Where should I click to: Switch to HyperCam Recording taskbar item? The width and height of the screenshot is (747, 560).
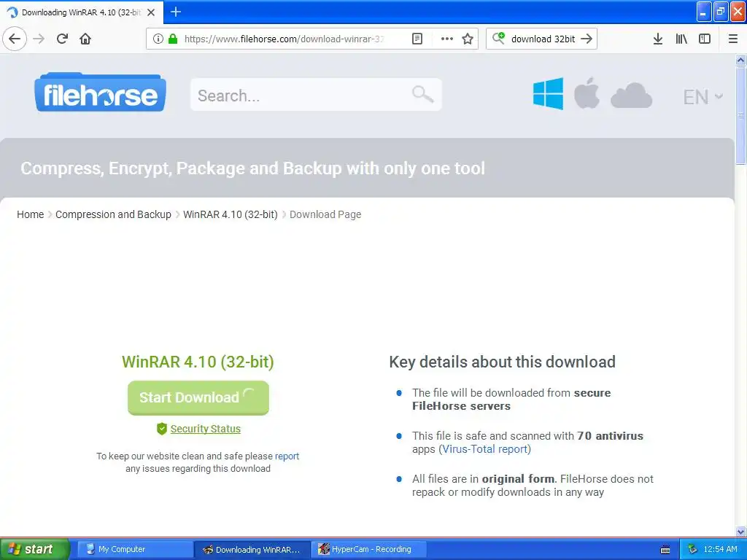click(369, 549)
